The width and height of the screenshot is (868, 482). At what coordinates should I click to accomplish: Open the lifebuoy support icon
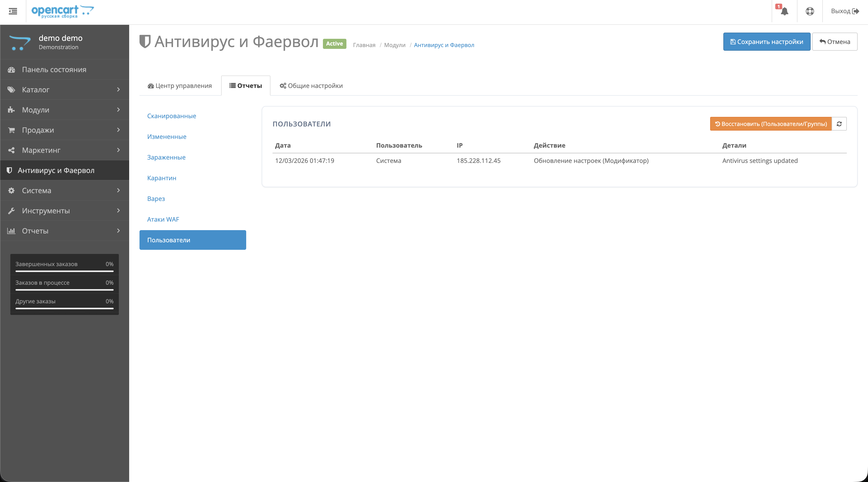tap(810, 11)
